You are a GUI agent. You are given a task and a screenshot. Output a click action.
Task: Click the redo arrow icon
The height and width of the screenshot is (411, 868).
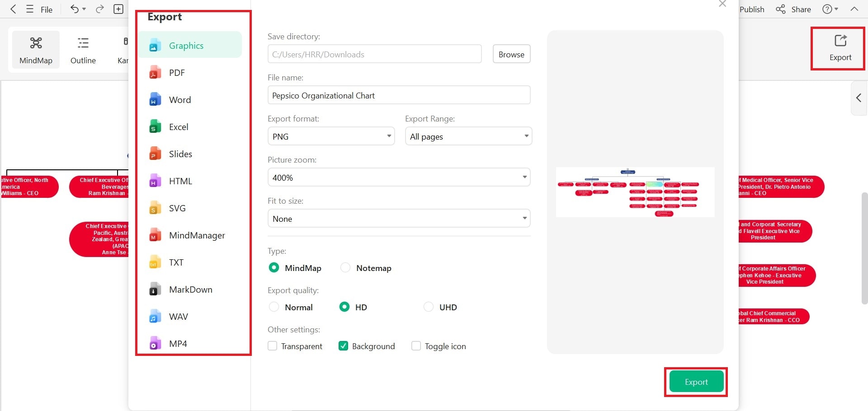(x=100, y=9)
